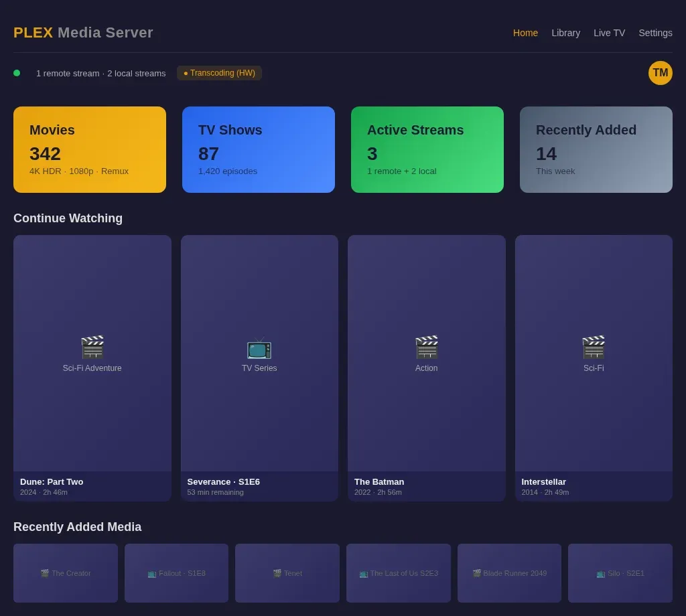This screenshot has width=686, height=616.
Task: Click the 'This week' text
Action: (x=555, y=171)
